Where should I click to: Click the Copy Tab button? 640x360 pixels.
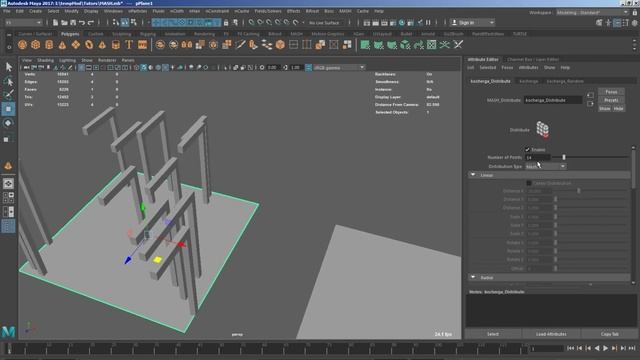tap(609, 334)
